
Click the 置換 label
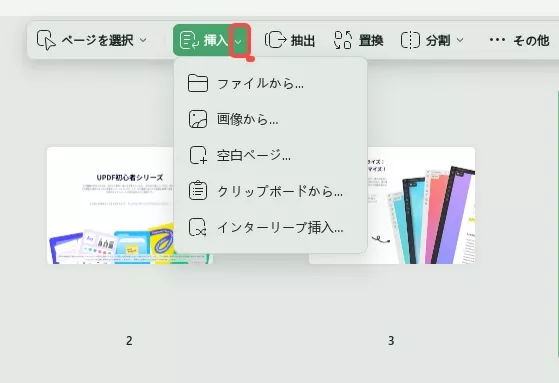coord(371,40)
